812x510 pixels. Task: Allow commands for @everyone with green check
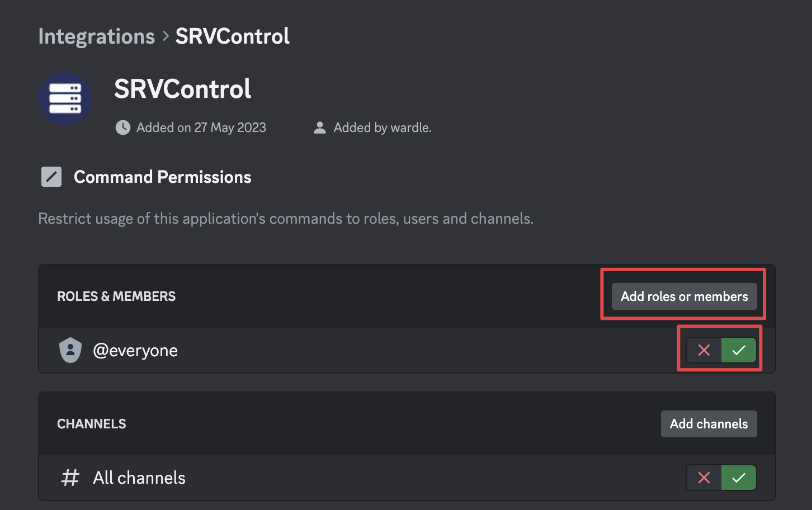pos(739,350)
